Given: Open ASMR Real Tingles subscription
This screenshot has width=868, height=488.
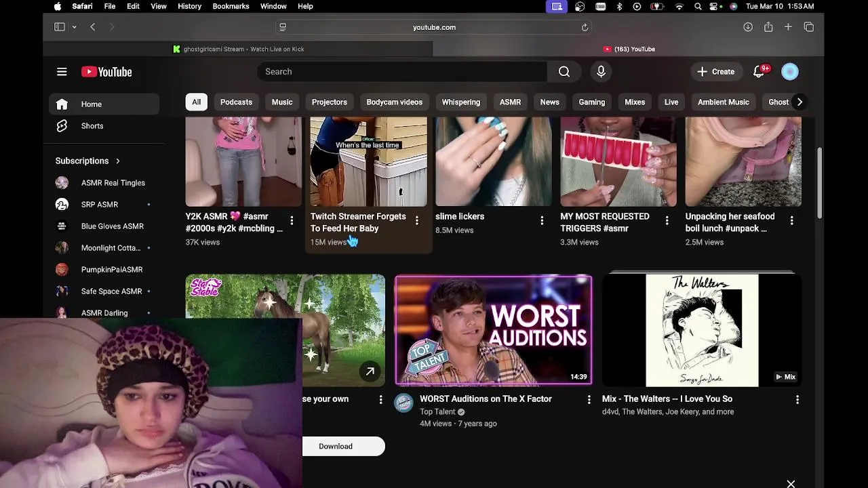Looking at the screenshot, I should [x=104, y=183].
